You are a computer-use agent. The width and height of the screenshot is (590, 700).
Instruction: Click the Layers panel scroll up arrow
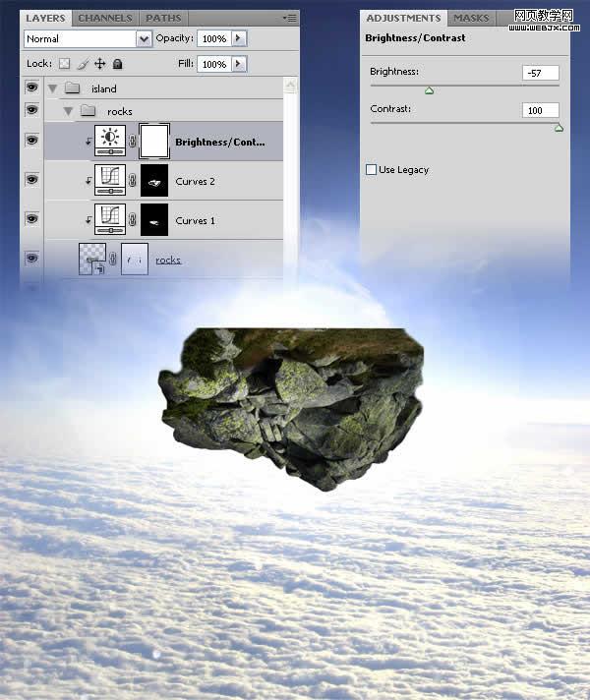tap(290, 85)
